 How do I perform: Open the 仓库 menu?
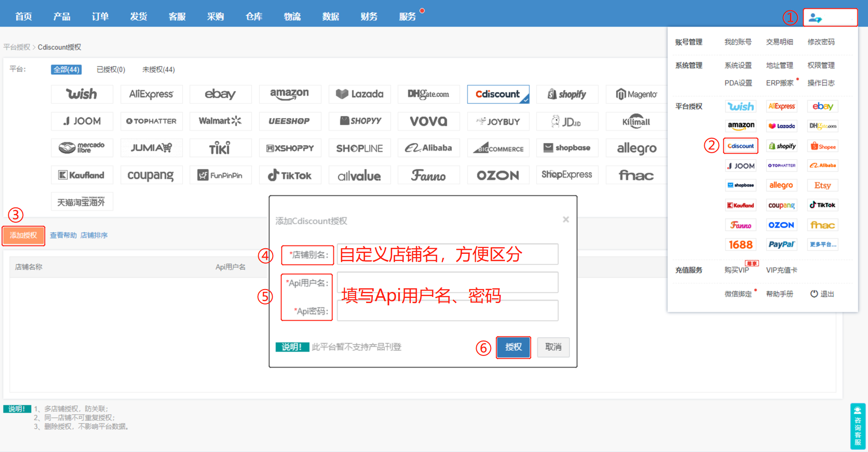coord(254,17)
